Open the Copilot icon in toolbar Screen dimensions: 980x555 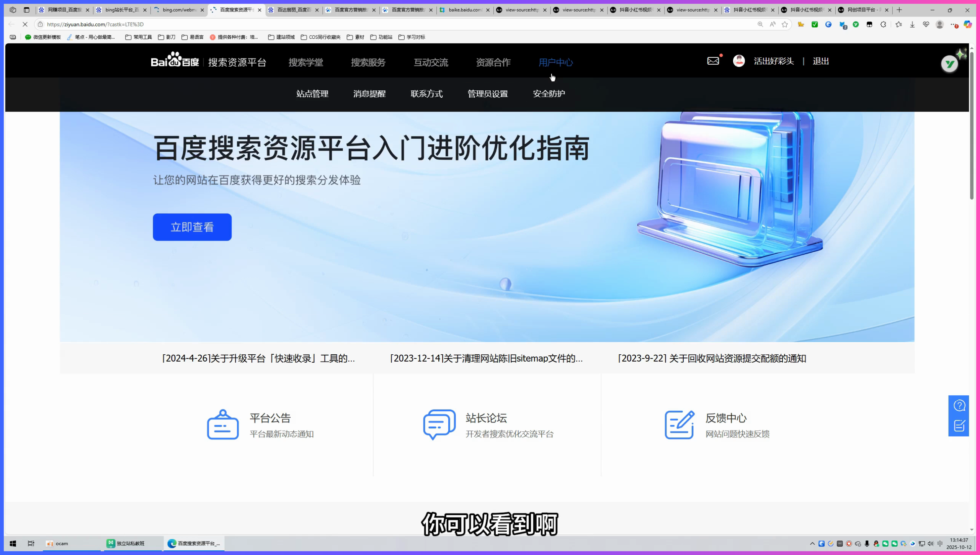click(968, 24)
